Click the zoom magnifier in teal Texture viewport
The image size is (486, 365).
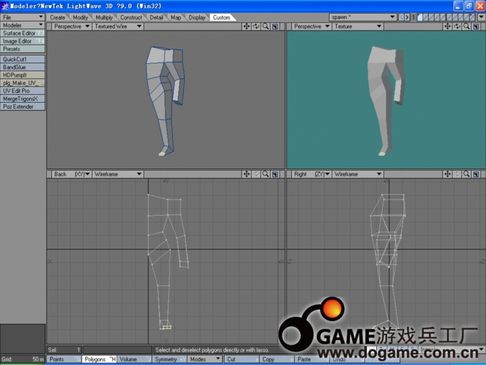coord(466,26)
